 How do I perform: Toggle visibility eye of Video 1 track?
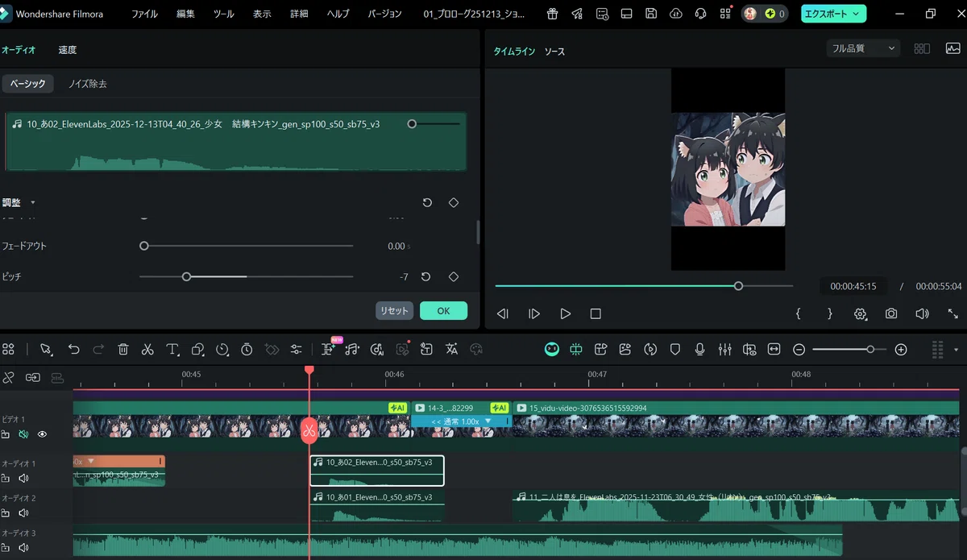coord(42,434)
